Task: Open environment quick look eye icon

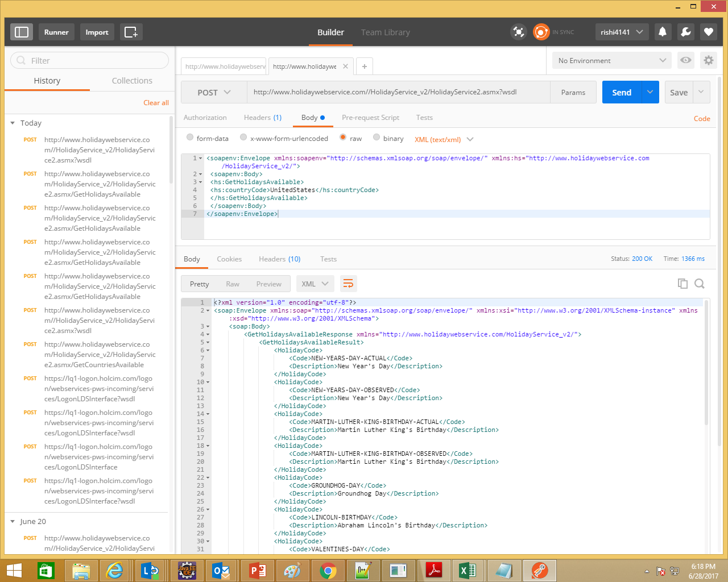Action: (x=686, y=60)
